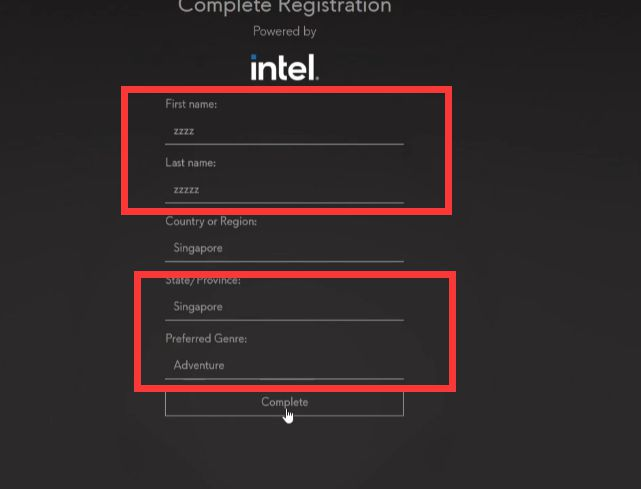The width and height of the screenshot is (641, 489).
Task: Submit the form with the Complete button
Action: click(x=285, y=403)
